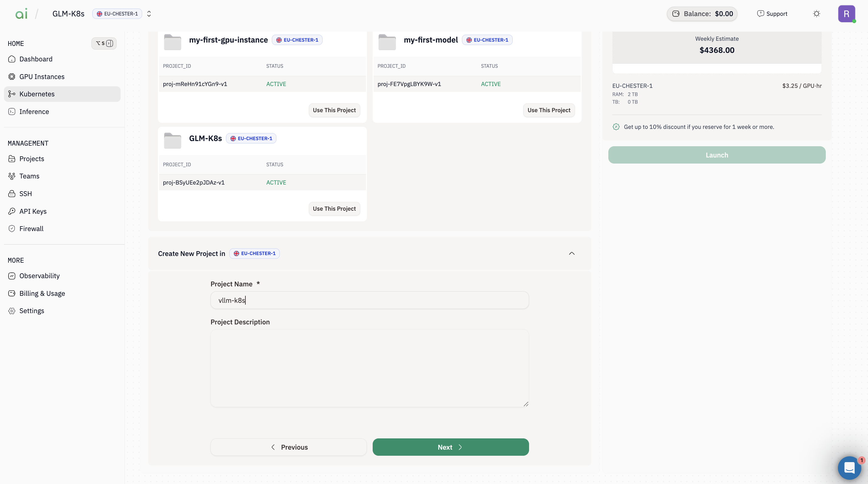Open the chat support bubble
Image resolution: width=868 pixels, height=484 pixels.
point(849,468)
